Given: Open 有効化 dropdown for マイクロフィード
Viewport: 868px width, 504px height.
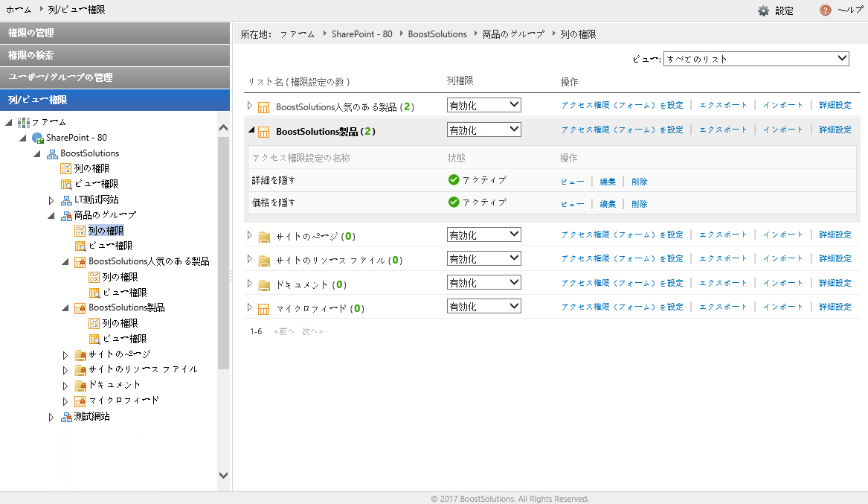Looking at the screenshot, I should click(483, 306).
